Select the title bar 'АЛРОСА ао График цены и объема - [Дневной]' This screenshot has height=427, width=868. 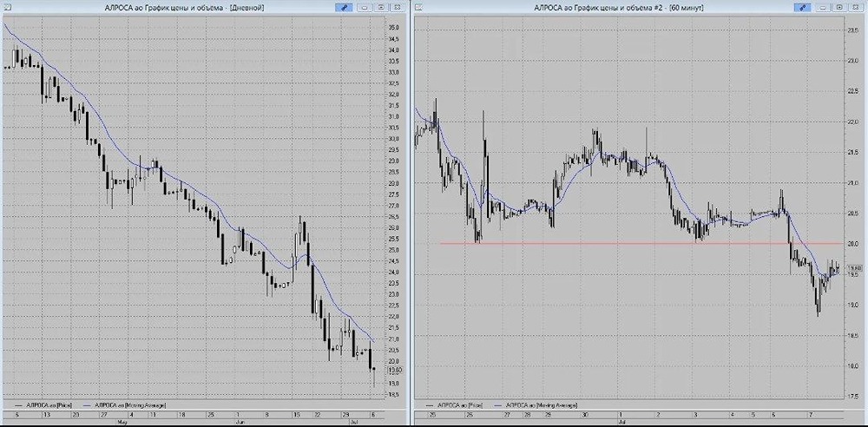(x=184, y=8)
